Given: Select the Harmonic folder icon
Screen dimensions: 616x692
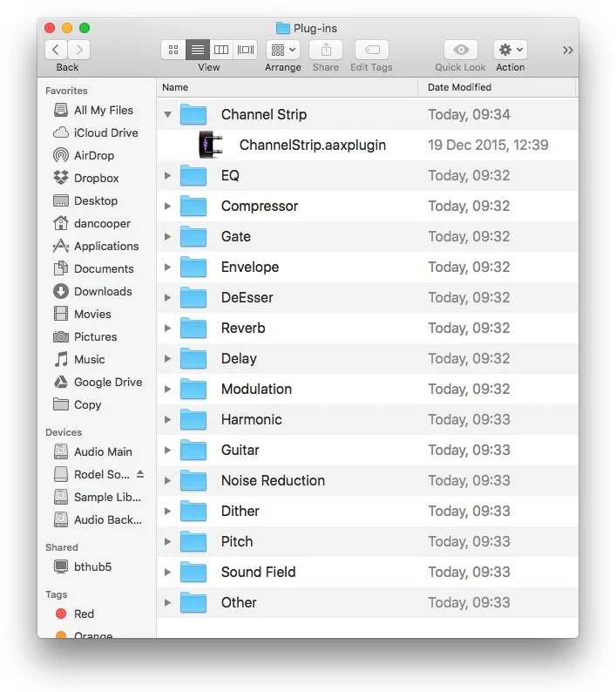Looking at the screenshot, I should (x=193, y=419).
